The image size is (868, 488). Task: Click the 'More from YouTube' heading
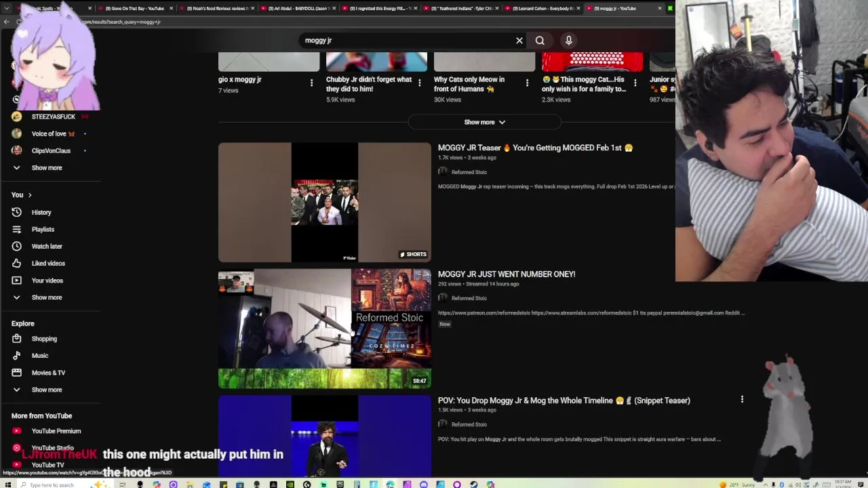pyautogui.click(x=41, y=415)
